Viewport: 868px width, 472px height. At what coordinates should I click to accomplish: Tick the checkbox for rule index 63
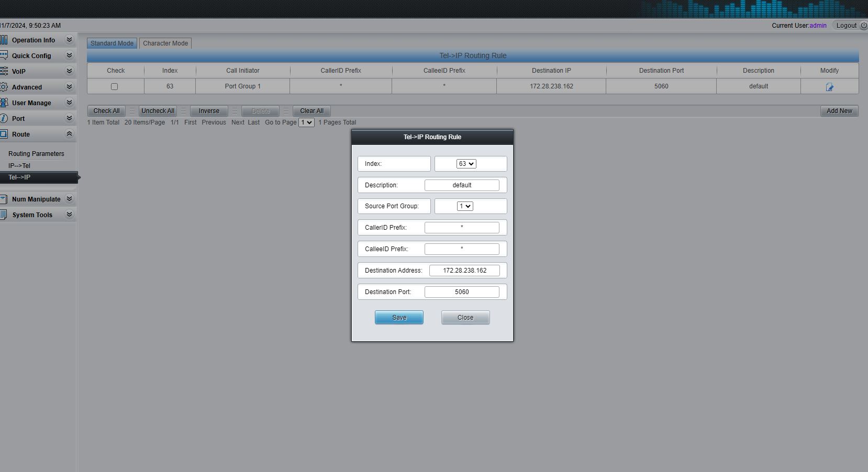(114, 87)
